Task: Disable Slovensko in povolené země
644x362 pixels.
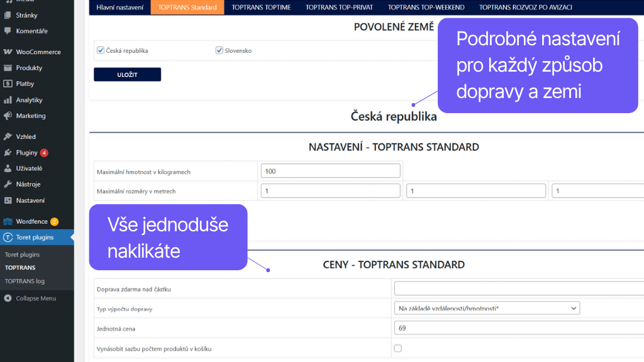Action: [219, 50]
